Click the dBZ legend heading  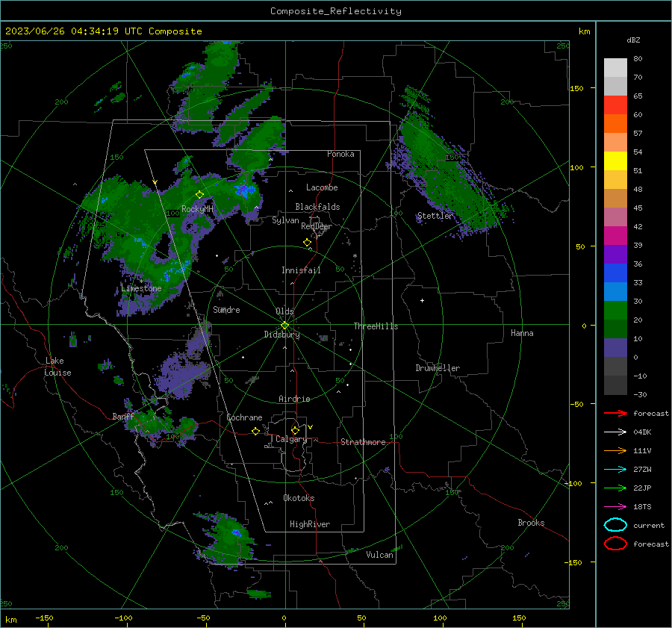coord(633,40)
